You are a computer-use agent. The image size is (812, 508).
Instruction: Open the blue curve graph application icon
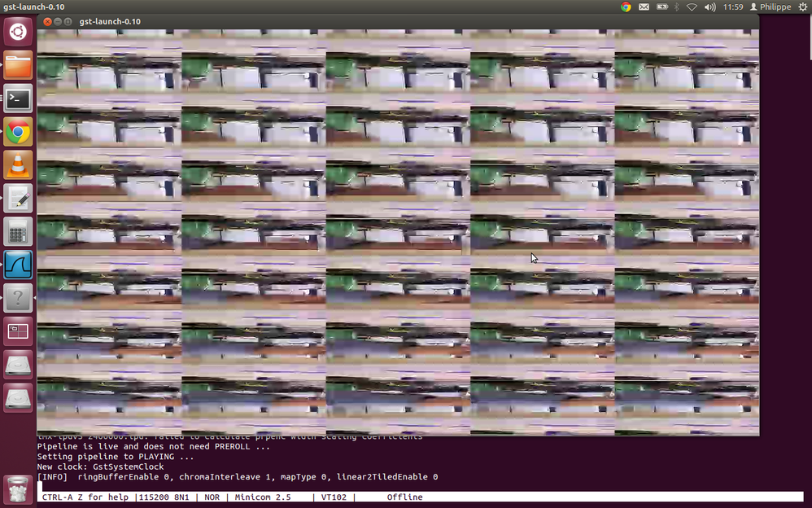point(18,265)
